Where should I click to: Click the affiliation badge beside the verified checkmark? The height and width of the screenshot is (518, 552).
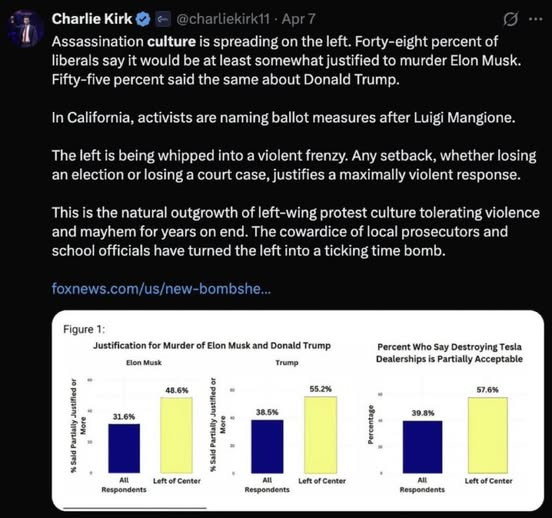[x=163, y=20]
